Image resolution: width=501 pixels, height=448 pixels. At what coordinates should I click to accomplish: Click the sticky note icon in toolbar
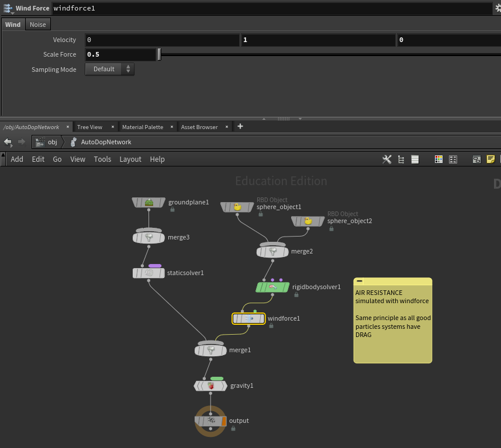point(490,159)
